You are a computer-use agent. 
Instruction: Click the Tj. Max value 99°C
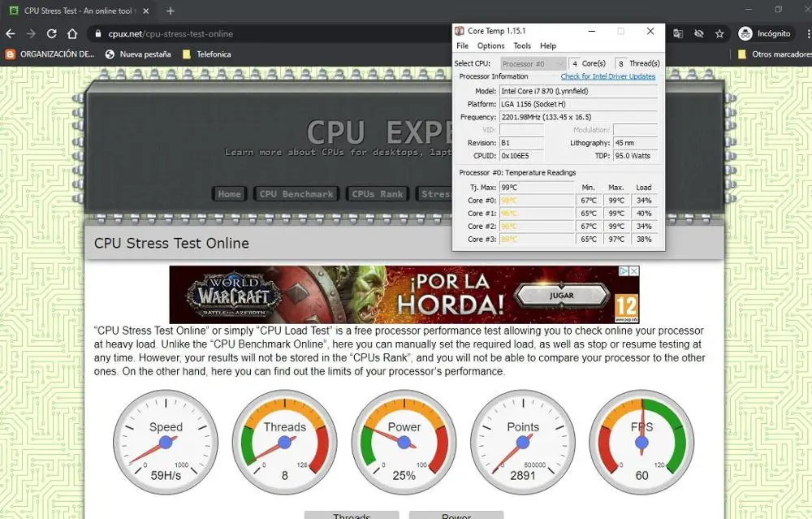click(537, 188)
